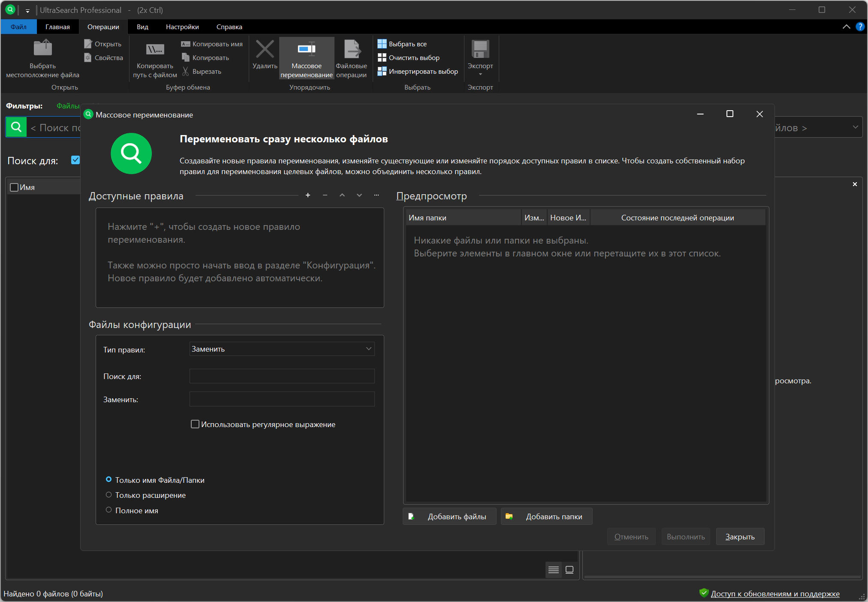Click the Add files (Добавить файлы) button
This screenshot has width=868, height=602.
coord(449,517)
